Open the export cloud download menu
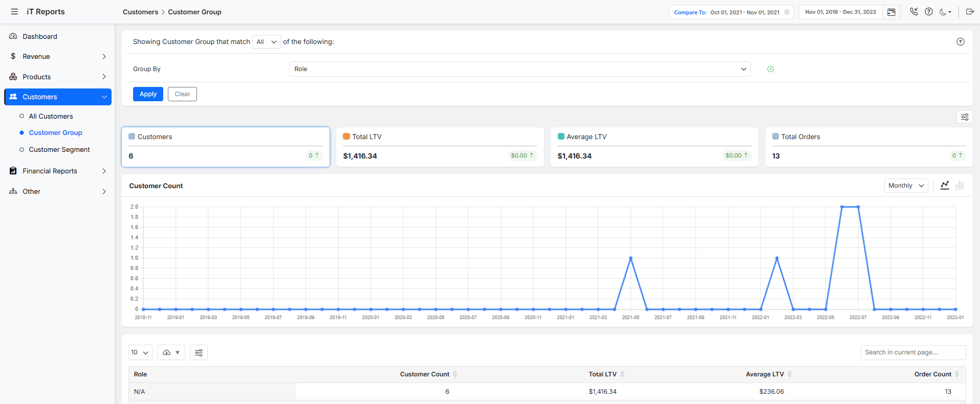The width and height of the screenshot is (980, 404). pos(171,352)
